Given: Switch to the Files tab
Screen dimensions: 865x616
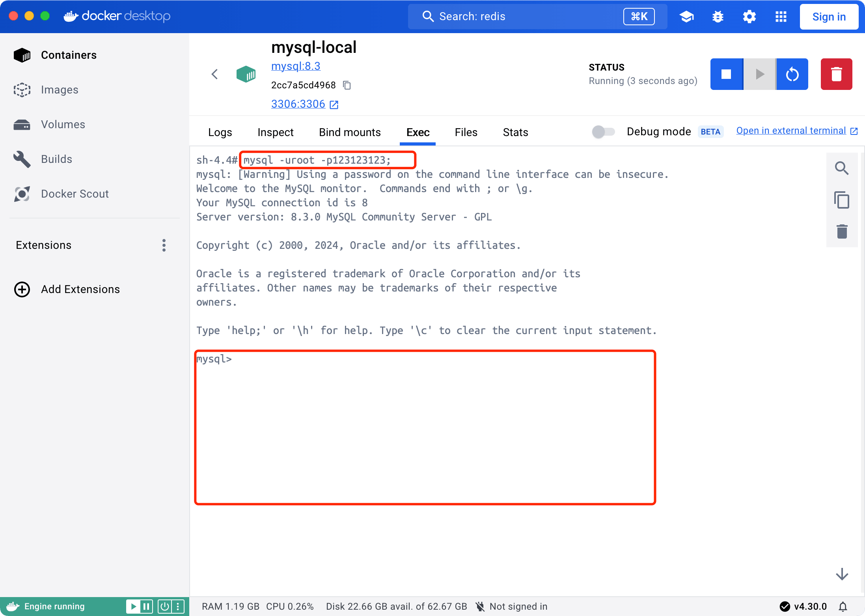Looking at the screenshot, I should pyautogui.click(x=466, y=132).
